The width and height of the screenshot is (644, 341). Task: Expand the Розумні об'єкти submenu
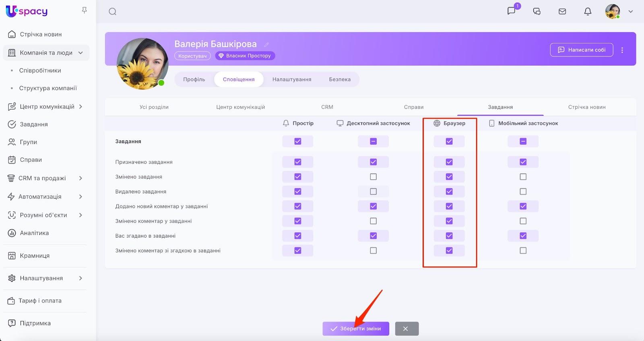[80, 215]
